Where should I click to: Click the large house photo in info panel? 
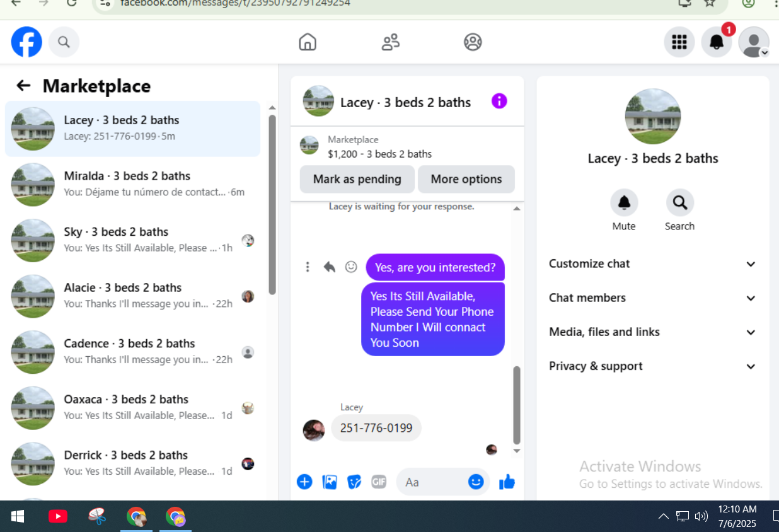pos(653,117)
